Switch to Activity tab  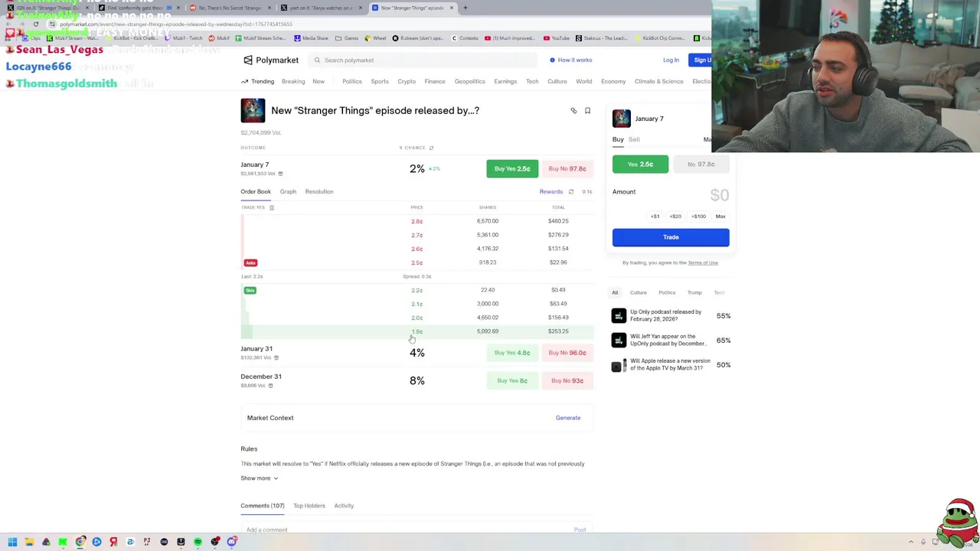tap(344, 506)
